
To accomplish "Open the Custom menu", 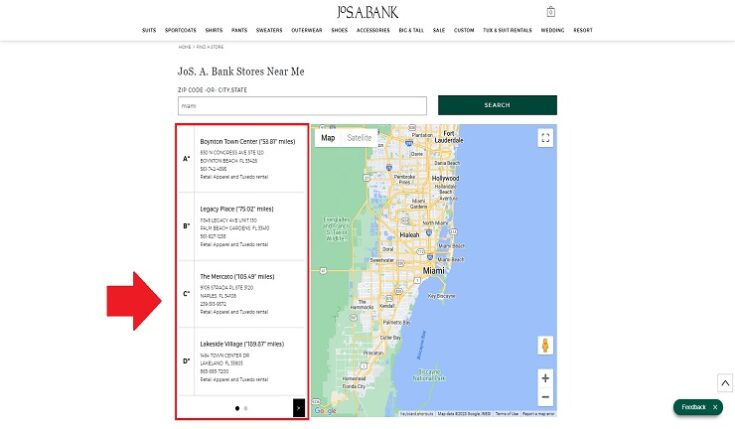I will [464, 30].
